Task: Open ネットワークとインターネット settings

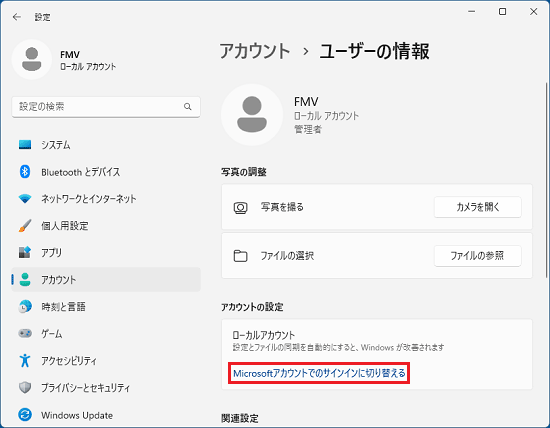Action: tap(106, 199)
